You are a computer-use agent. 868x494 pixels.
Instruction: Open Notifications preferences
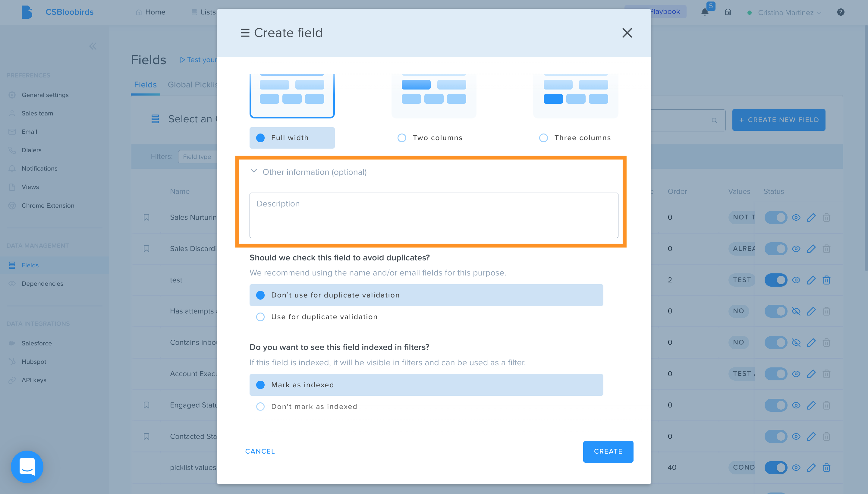point(39,168)
